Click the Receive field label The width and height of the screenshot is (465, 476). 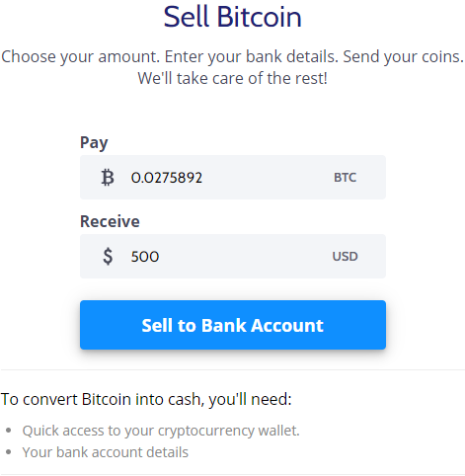click(x=110, y=221)
